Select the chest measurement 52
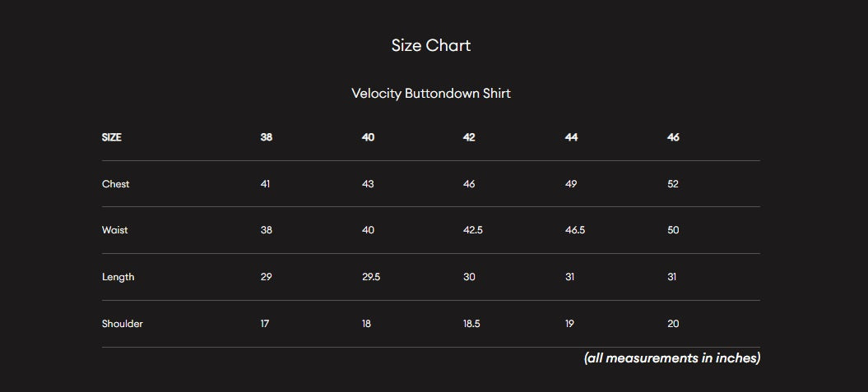 tap(673, 184)
